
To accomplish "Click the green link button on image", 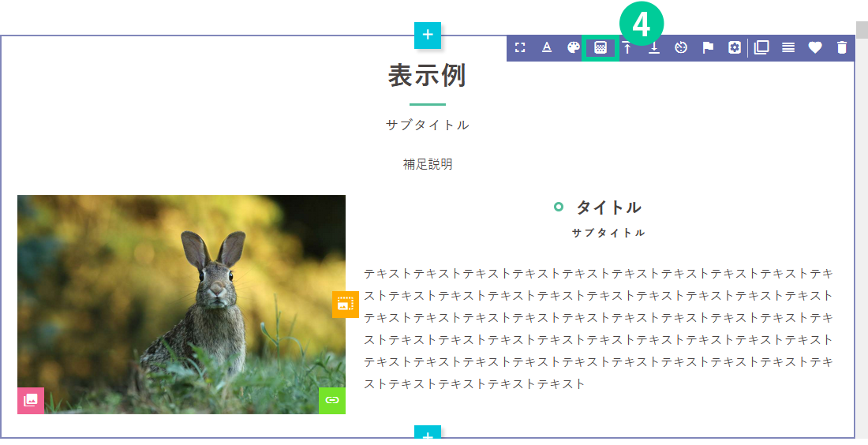I will click(332, 400).
